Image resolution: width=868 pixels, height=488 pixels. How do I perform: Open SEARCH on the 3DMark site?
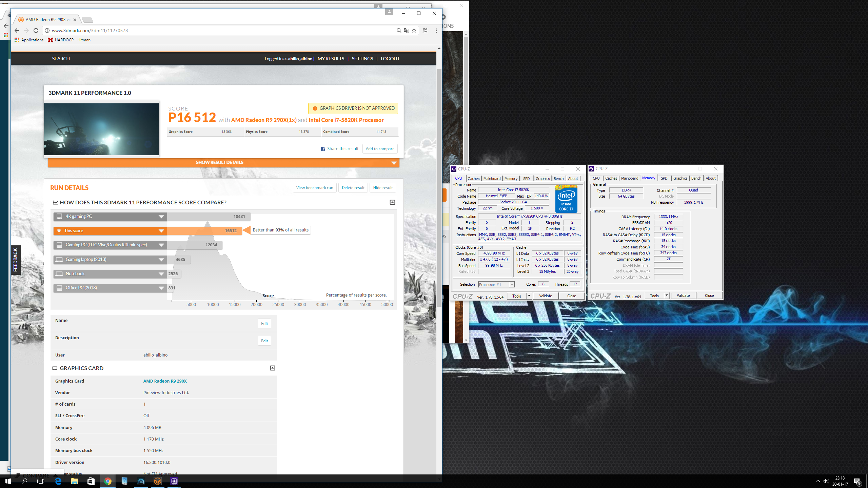click(x=61, y=59)
